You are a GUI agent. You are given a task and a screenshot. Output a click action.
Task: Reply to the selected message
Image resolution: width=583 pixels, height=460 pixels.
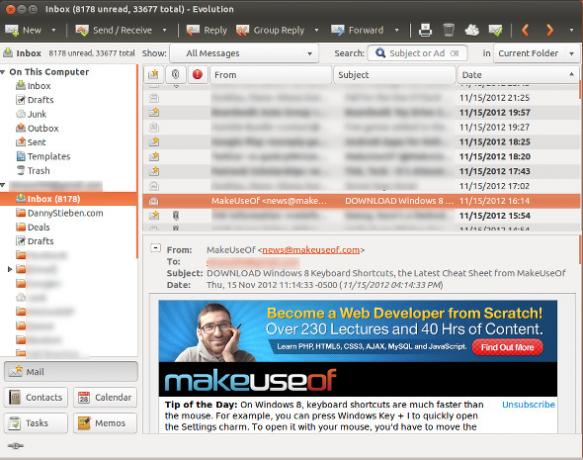click(x=207, y=30)
